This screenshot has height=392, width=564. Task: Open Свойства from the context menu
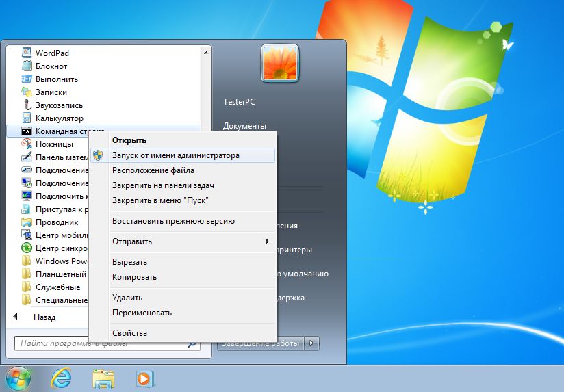(129, 333)
